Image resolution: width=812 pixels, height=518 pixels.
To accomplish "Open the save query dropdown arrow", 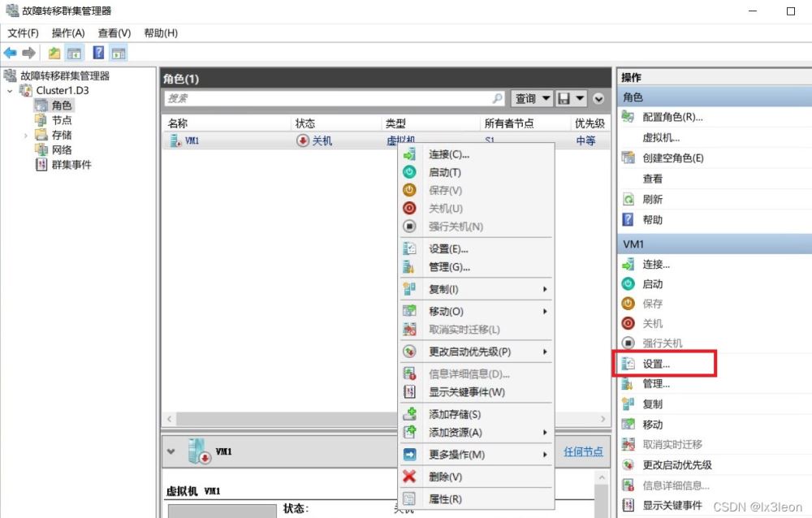I will click(x=580, y=98).
